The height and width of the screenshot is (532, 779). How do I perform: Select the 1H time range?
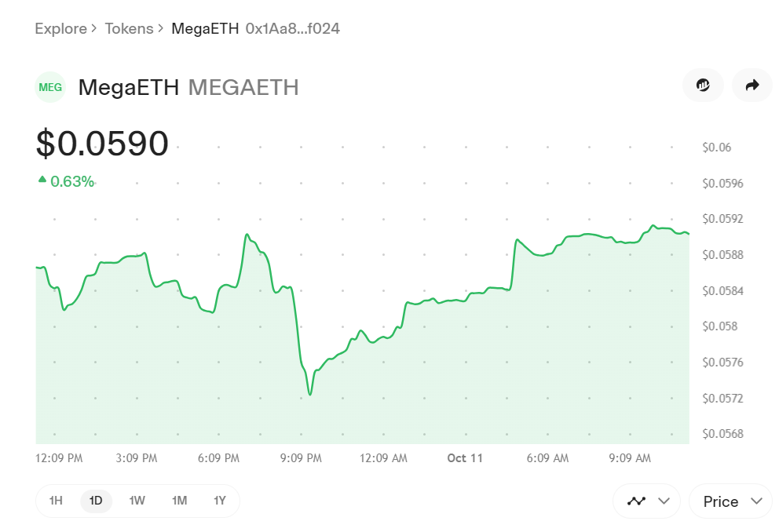pyautogui.click(x=56, y=501)
